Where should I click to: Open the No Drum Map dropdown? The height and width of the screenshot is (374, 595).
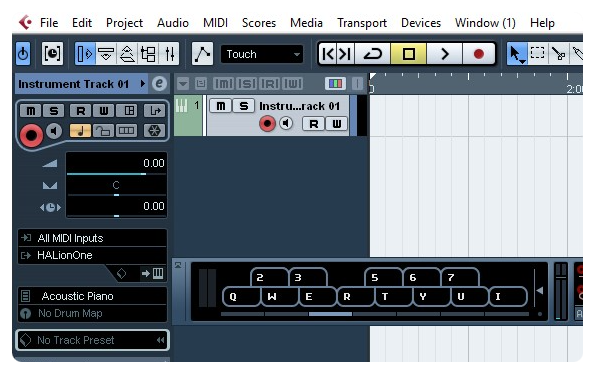click(x=93, y=313)
